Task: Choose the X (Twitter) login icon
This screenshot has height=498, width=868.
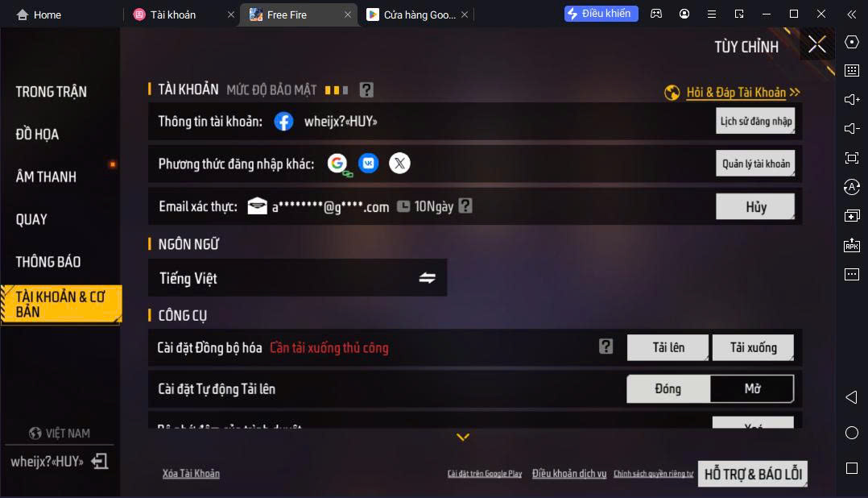Action: (399, 164)
